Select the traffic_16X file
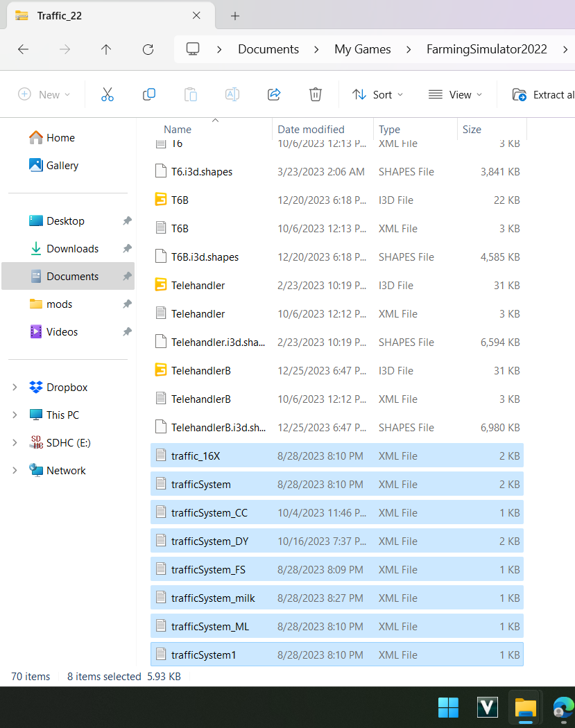Viewport: 575px width, 728px height. point(336,456)
